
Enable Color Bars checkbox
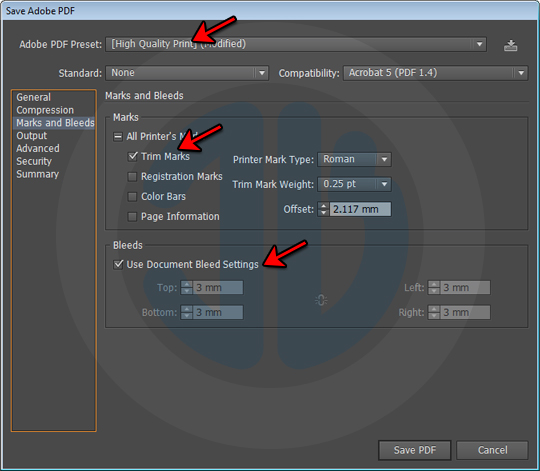(x=132, y=197)
